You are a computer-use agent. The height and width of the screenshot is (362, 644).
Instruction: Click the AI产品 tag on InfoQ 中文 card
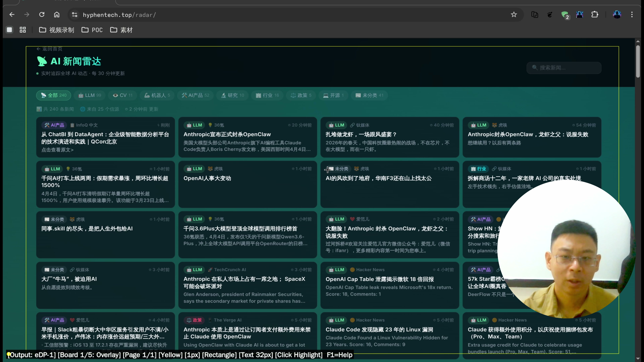[x=55, y=125]
